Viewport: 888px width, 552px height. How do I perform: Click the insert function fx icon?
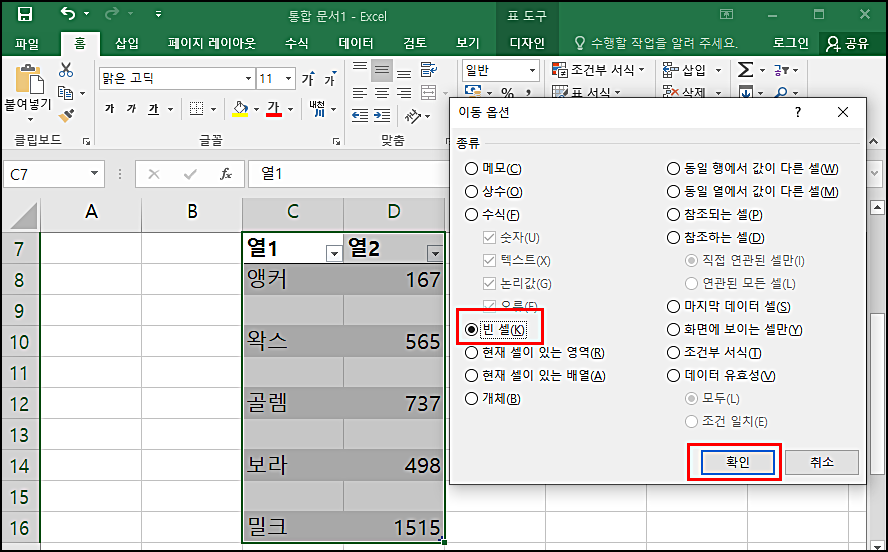(226, 174)
